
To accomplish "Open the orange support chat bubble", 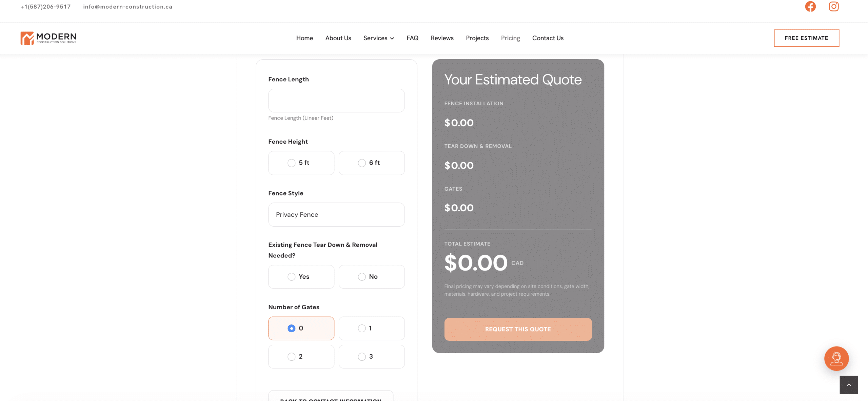I will (836, 358).
